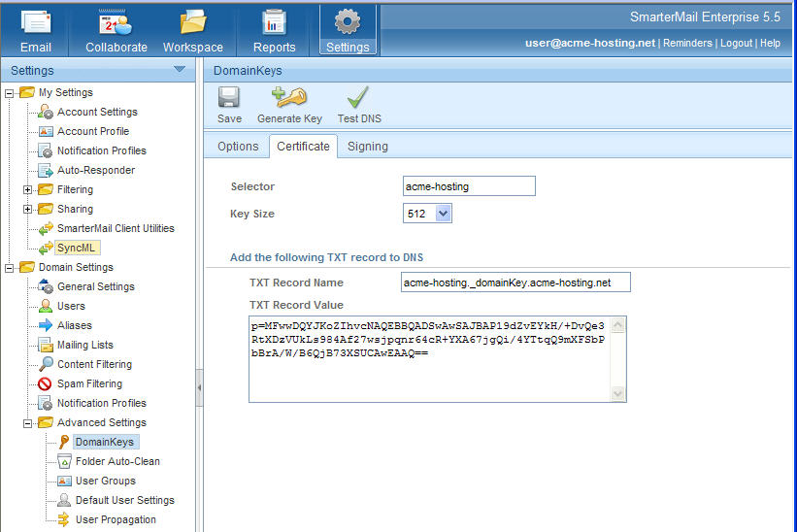This screenshot has width=797, height=532.
Task: Expand the Sharing folder node
Action: pos(27,210)
